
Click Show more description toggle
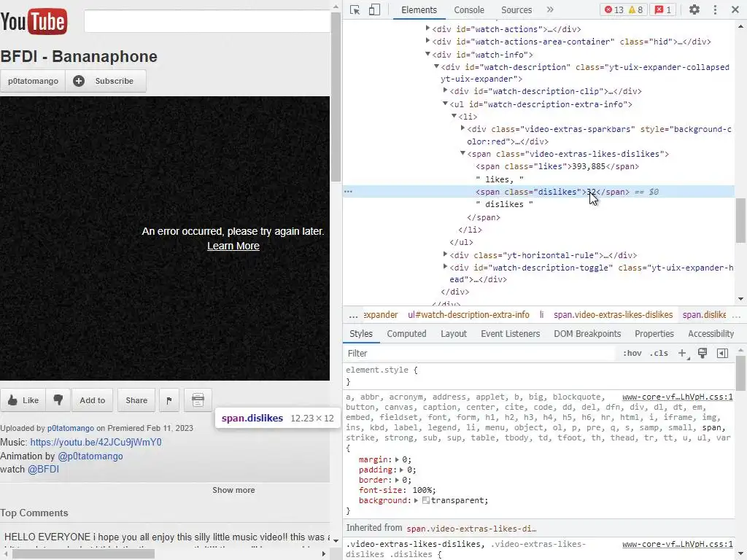(233, 490)
